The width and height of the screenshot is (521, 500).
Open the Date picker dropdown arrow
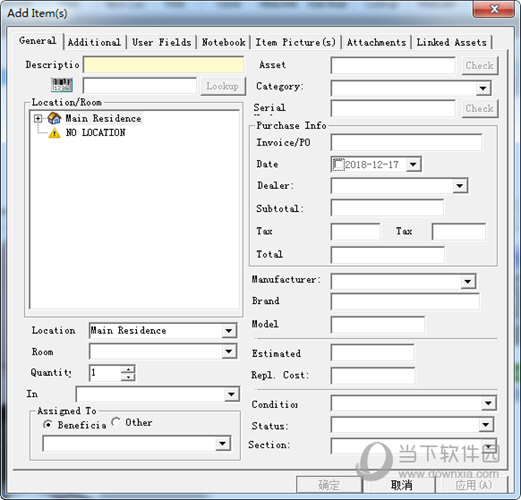pos(413,164)
